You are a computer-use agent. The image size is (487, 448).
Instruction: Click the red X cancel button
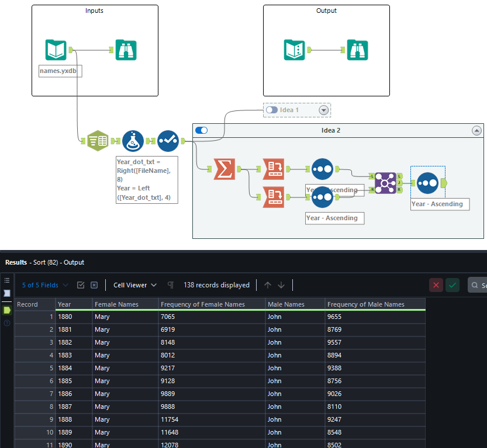pos(436,285)
